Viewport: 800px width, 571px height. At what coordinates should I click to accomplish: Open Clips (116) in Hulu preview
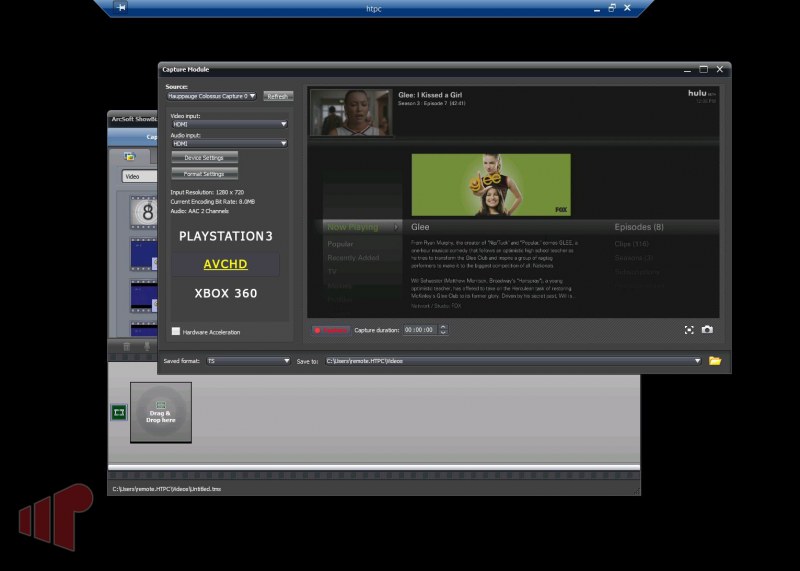(x=632, y=244)
